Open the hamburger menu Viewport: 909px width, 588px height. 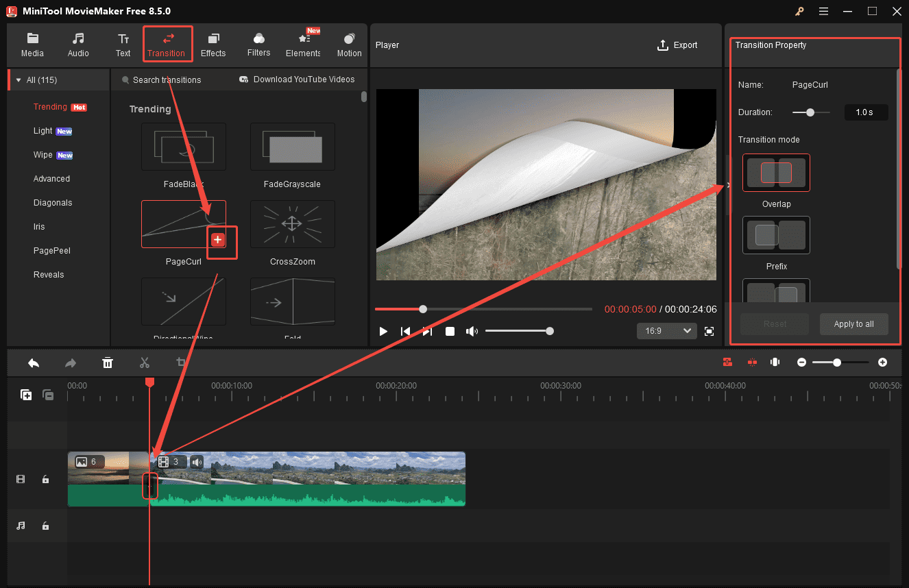pos(823,11)
